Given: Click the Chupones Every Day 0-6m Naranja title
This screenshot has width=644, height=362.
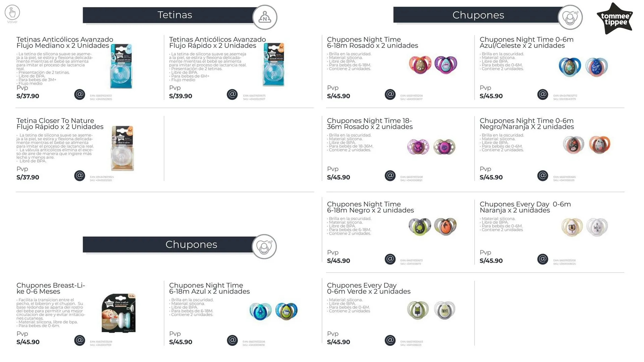Looking at the screenshot, I should pyautogui.click(x=525, y=207).
